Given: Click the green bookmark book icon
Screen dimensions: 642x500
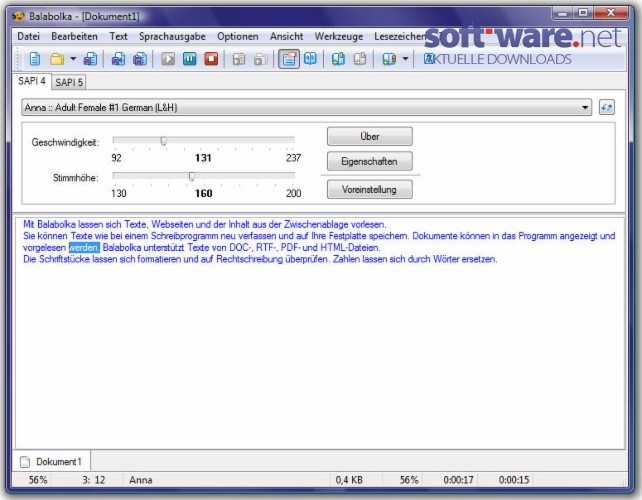Looking at the screenshot, I should 338,59.
